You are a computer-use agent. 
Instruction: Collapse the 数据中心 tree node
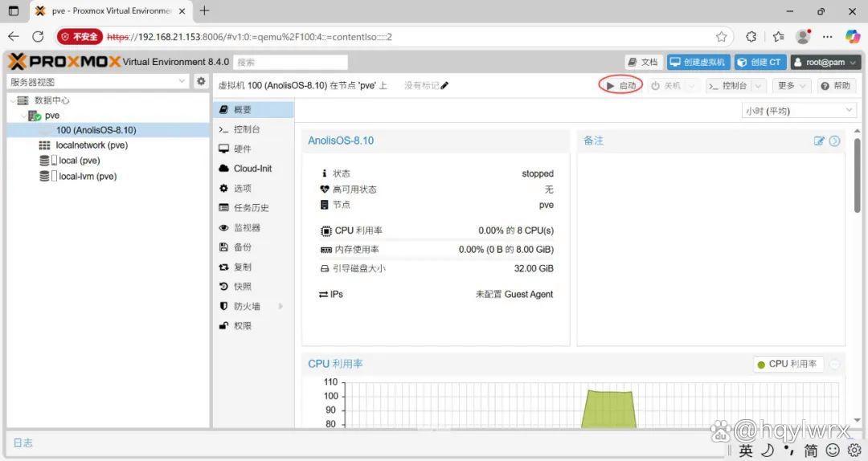coord(13,100)
